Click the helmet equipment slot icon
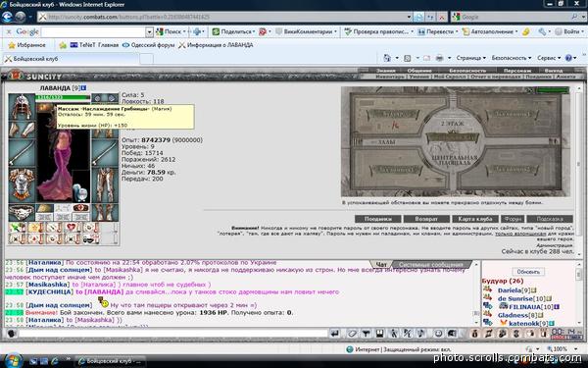588x368 pixels. [x=22, y=107]
